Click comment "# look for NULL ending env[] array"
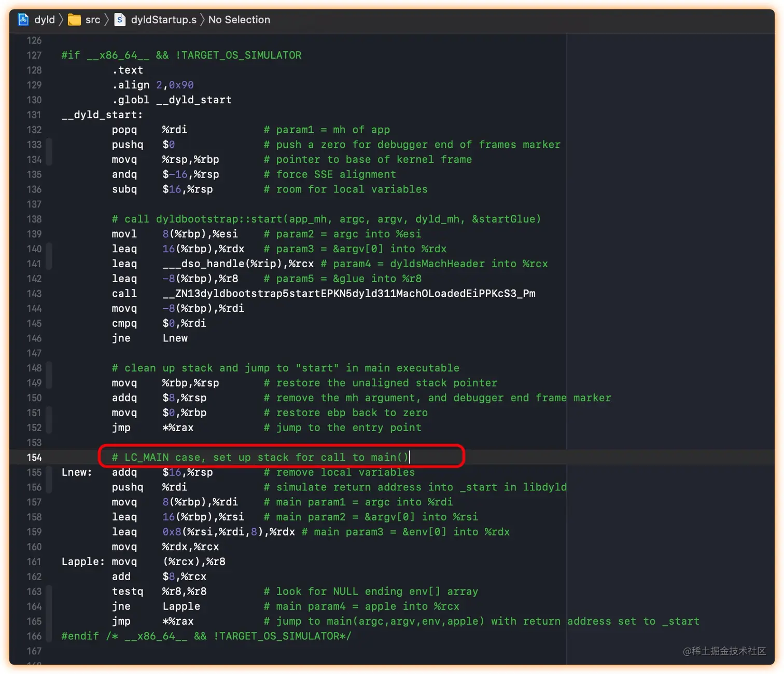Screen dimensions: 784x674 tap(371, 592)
